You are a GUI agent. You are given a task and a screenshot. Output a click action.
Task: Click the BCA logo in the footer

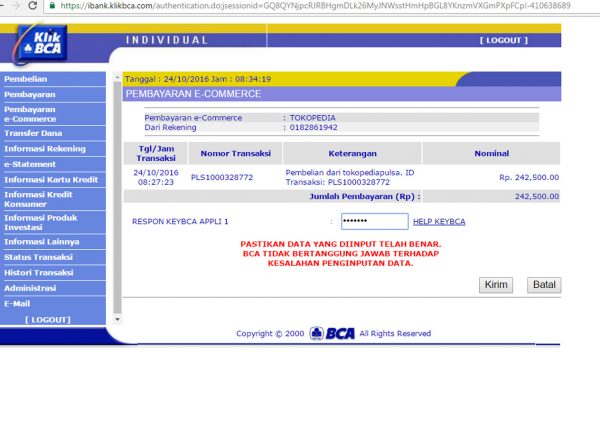(x=332, y=333)
